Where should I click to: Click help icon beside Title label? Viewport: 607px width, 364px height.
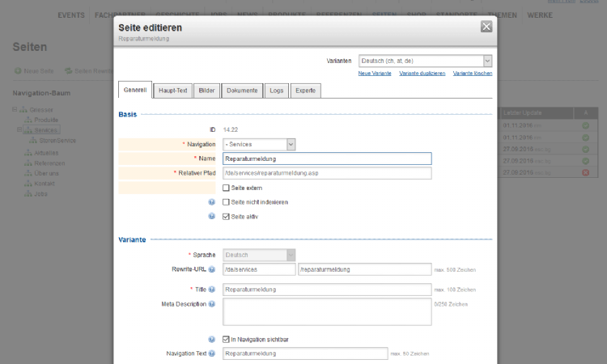(212, 289)
